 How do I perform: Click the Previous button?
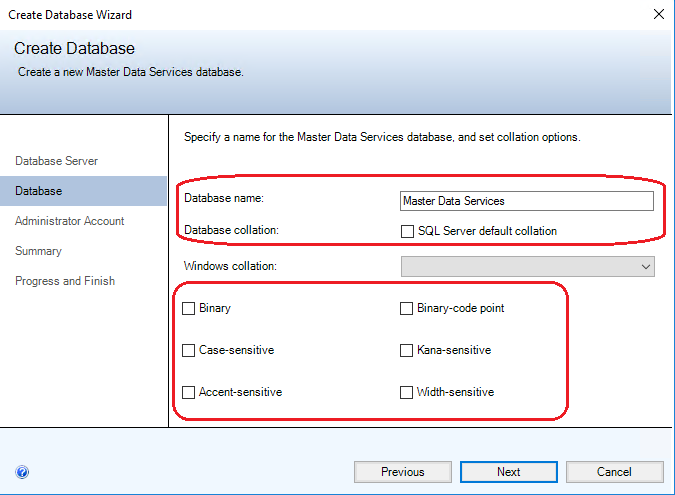point(402,472)
